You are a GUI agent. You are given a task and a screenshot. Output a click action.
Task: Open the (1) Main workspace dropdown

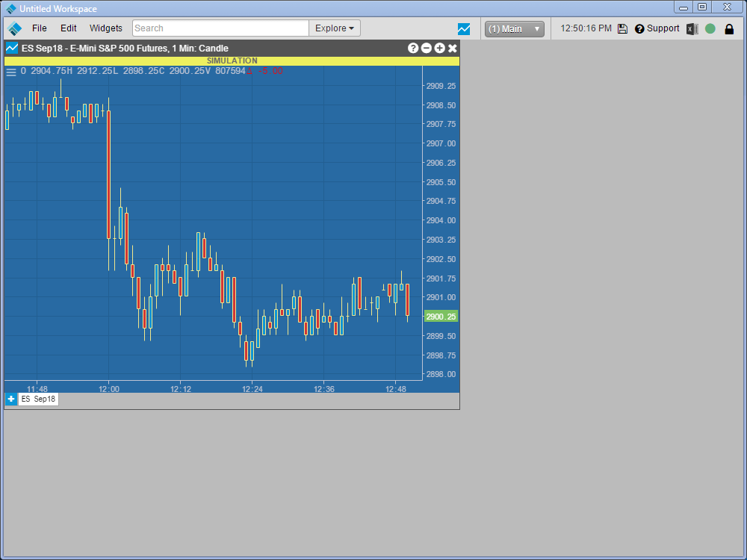pos(515,29)
